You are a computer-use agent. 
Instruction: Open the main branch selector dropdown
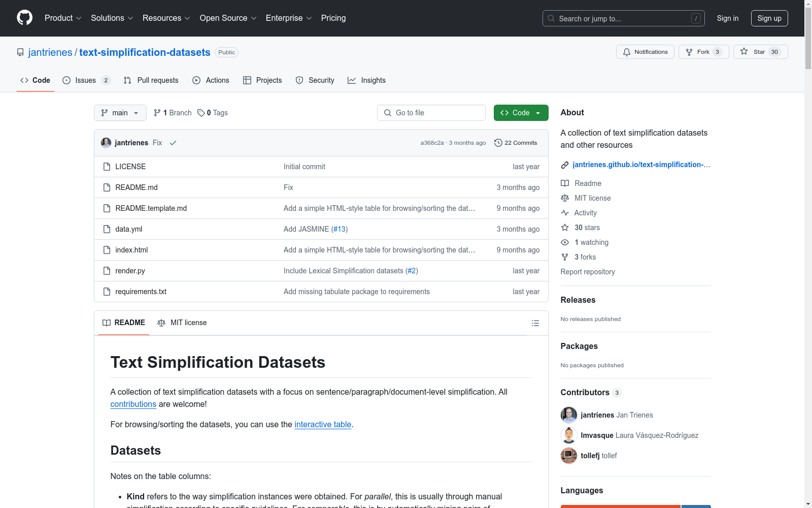click(x=120, y=113)
